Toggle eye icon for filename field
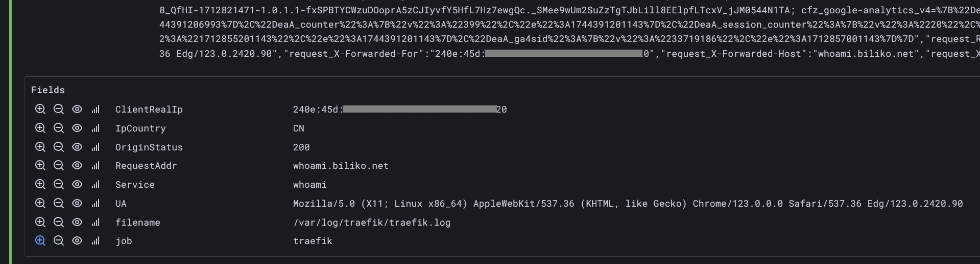The height and width of the screenshot is (264, 980). 77,222
